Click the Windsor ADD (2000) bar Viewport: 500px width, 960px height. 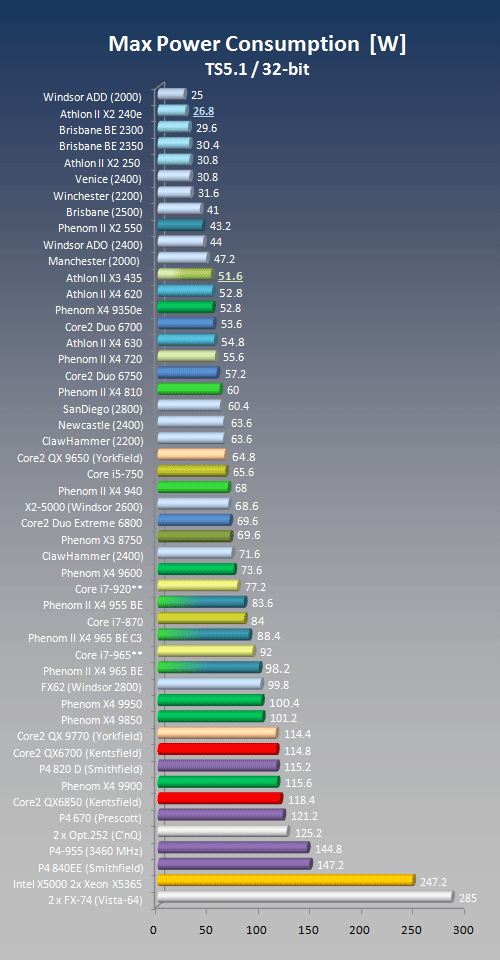click(172, 94)
